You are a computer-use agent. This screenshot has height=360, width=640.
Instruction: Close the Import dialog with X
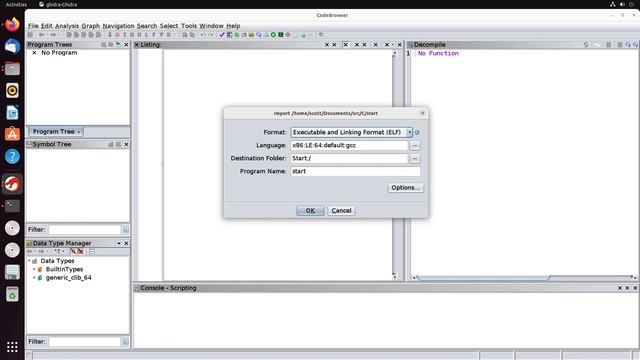(422, 113)
